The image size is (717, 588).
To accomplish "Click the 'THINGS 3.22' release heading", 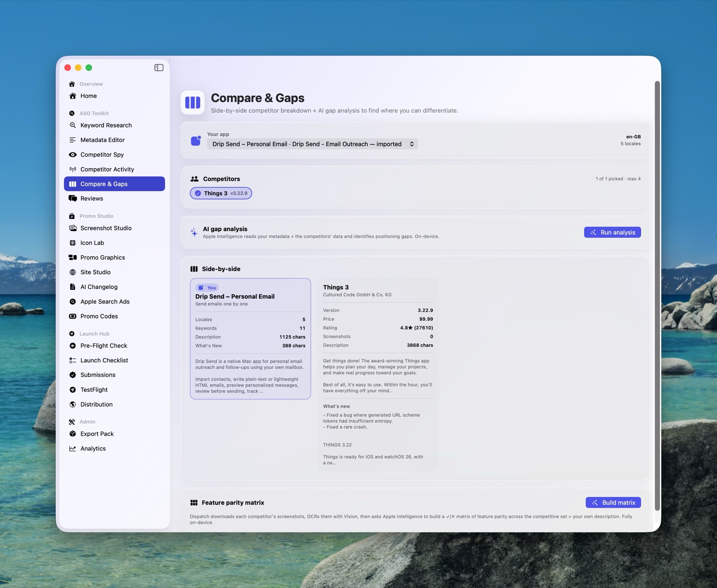I will pyautogui.click(x=337, y=445).
